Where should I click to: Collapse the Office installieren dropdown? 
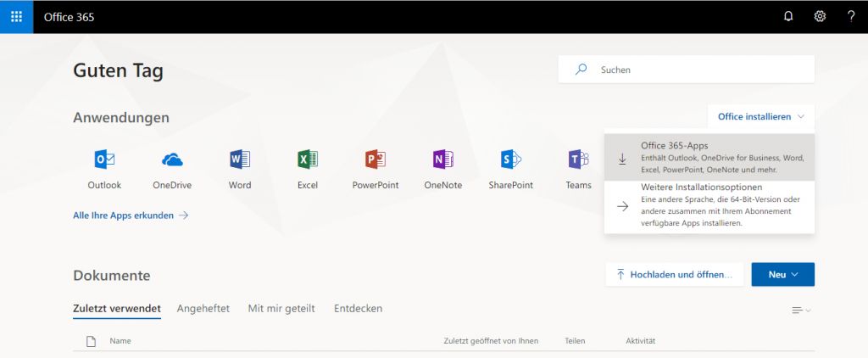(760, 116)
